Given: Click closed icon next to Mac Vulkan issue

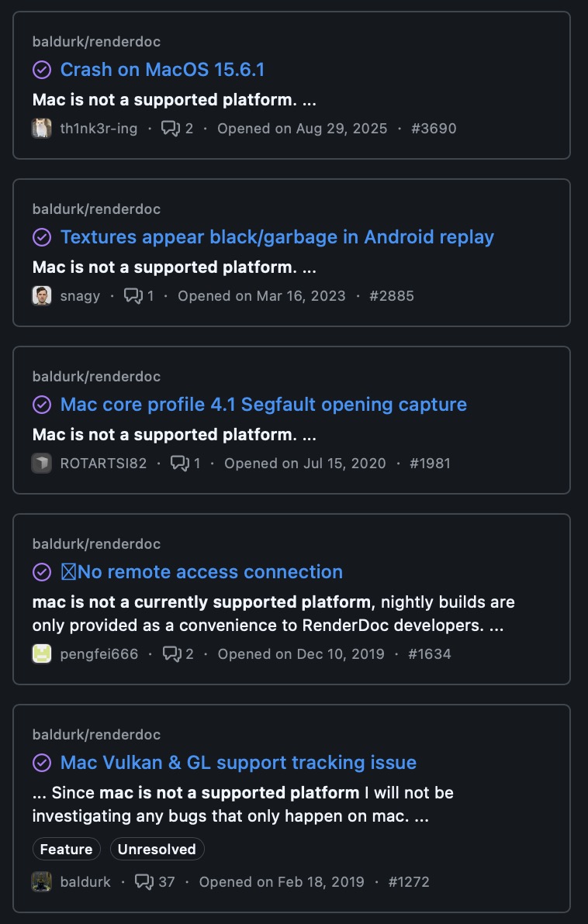Looking at the screenshot, I should 42,763.
